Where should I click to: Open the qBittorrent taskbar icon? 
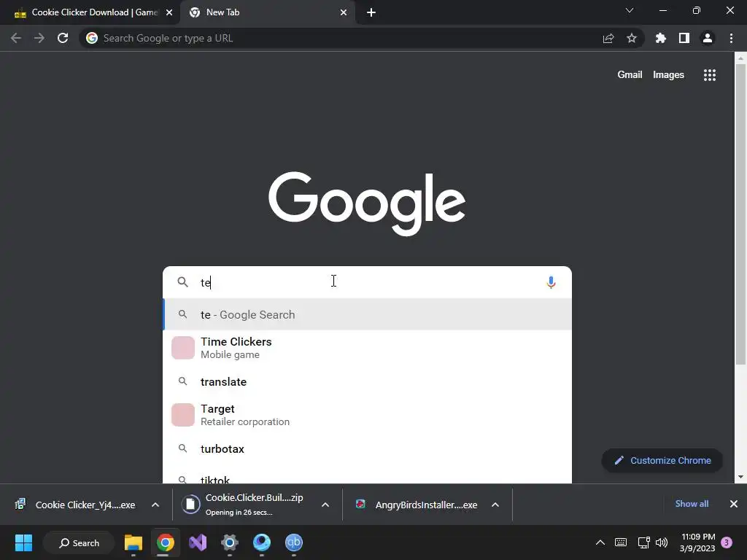[x=294, y=542]
